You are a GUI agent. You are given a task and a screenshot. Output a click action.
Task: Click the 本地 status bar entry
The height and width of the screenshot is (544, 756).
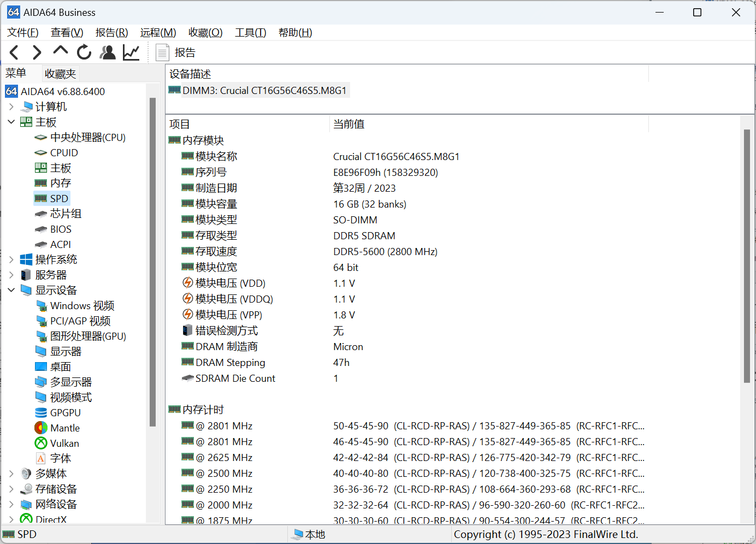(309, 534)
